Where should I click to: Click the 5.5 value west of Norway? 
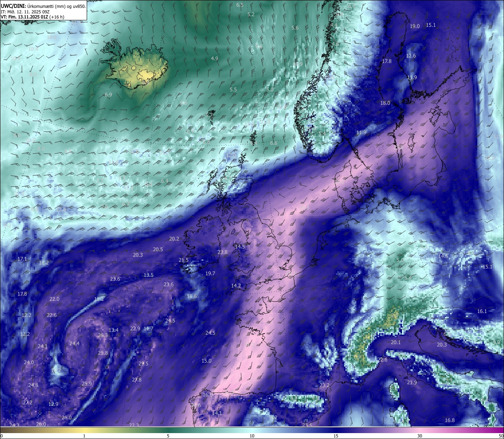tap(233, 89)
